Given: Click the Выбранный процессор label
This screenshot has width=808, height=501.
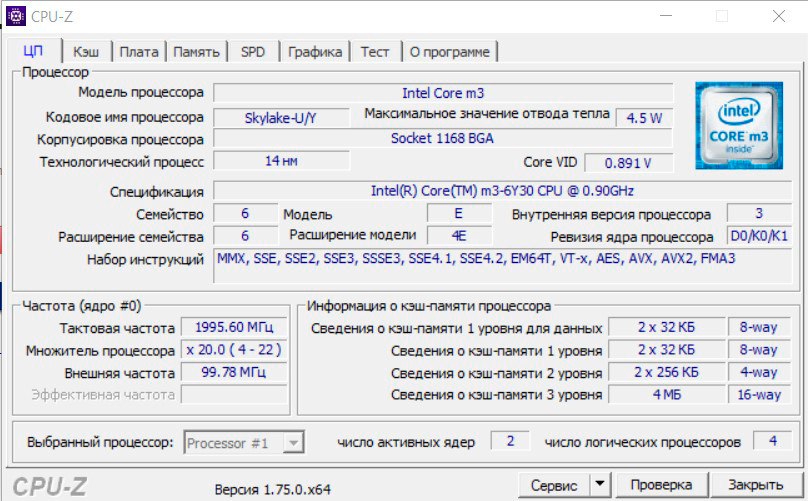Looking at the screenshot, I should pyautogui.click(x=100, y=442).
